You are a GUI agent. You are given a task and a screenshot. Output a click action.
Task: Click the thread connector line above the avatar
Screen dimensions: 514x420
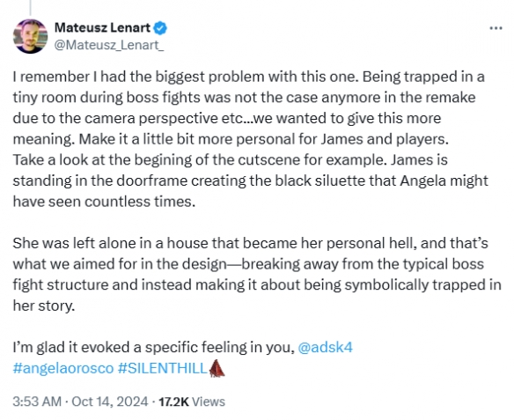[30, 8]
